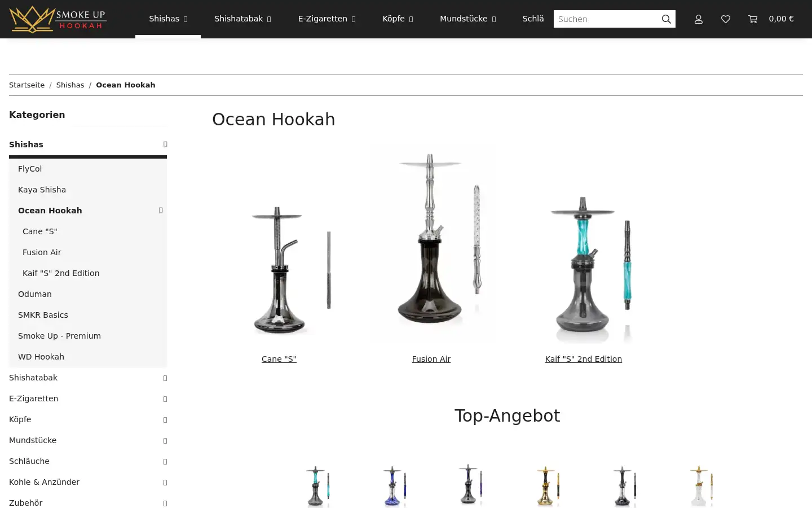Collapse the Ocean Hookah sidebar arrow

pos(161,211)
